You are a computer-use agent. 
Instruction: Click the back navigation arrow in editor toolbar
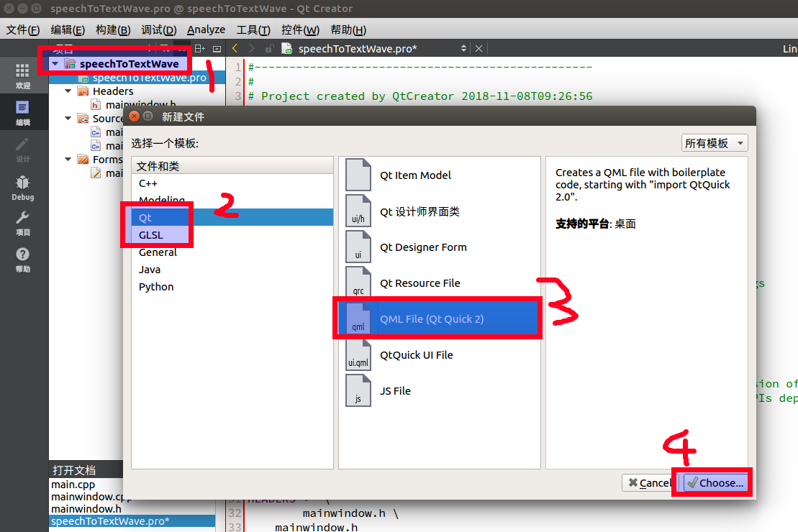pyautogui.click(x=235, y=48)
